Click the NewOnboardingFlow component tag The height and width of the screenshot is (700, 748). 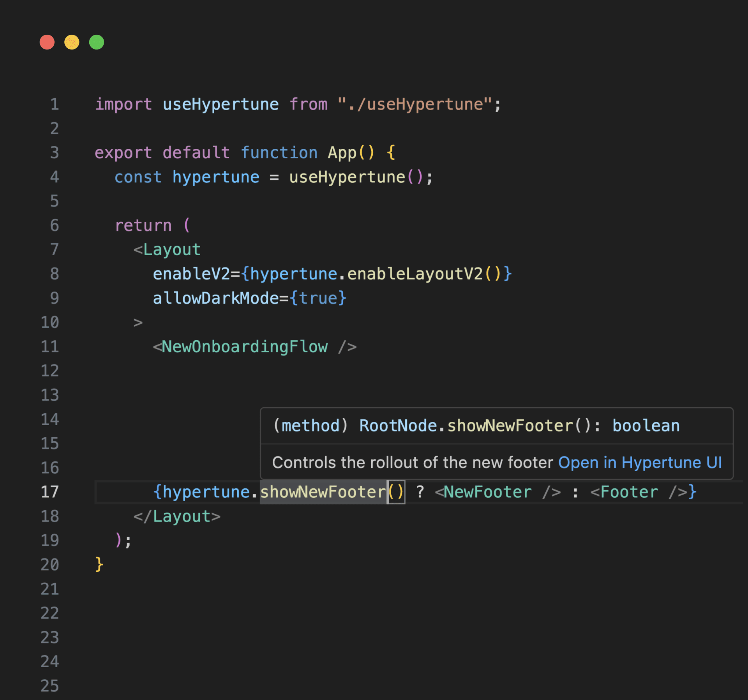pos(245,347)
